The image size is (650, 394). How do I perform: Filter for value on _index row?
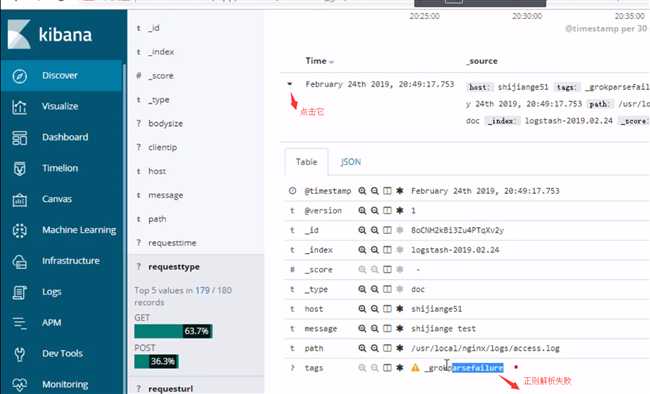362,250
